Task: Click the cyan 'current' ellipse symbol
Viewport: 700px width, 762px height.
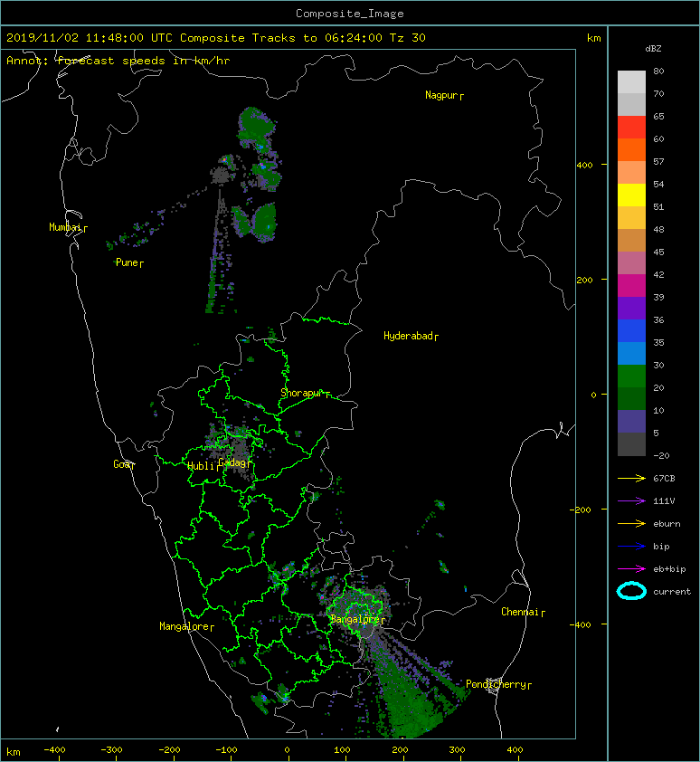Action: pyautogui.click(x=631, y=591)
